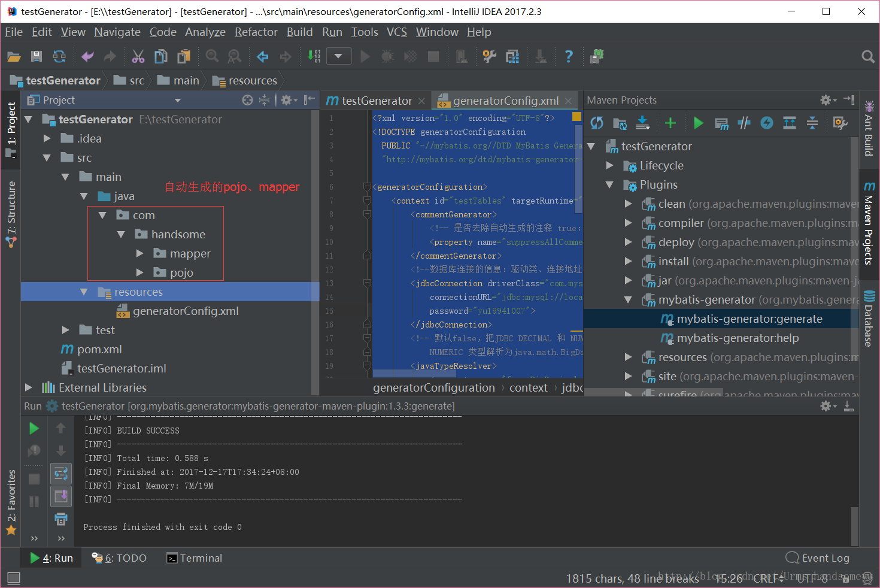Click the Open folder toolbar icon
The height and width of the screenshot is (588, 880).
(x=14, y=57)
